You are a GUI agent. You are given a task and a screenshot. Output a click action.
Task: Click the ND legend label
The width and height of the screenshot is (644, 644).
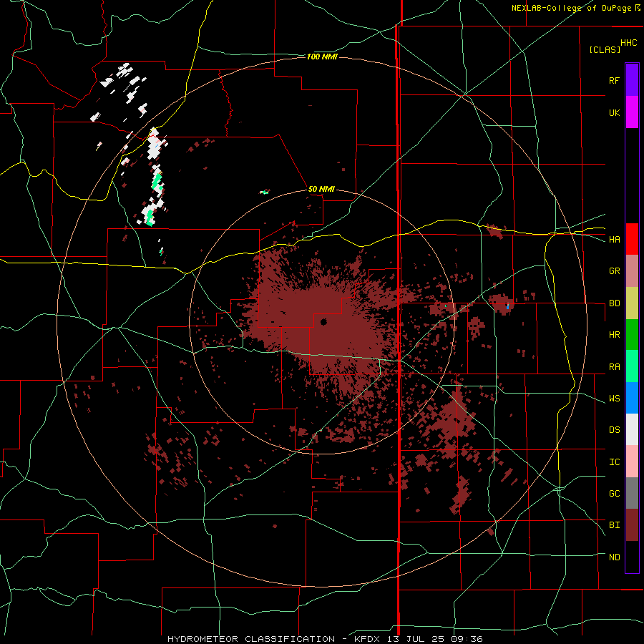(614, 557)
